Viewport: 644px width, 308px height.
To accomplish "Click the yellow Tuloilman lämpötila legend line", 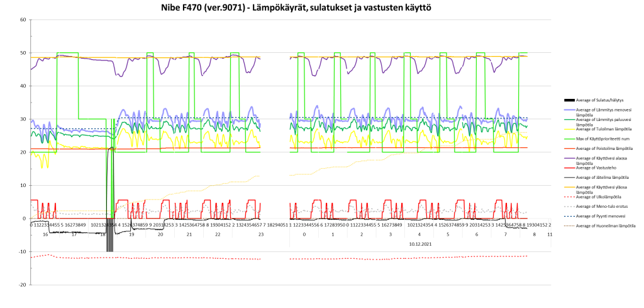I will coord(570,129).
